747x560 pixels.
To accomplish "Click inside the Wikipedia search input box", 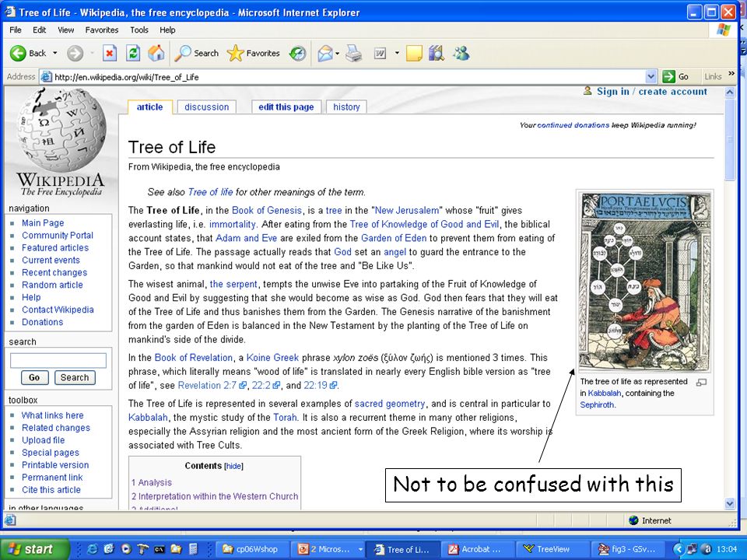I will coord(58,360).
